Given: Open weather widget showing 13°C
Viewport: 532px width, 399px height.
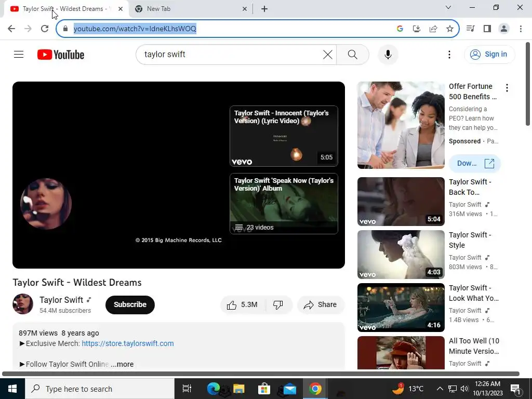Looking at the screenshot, I should coord(408,389).
